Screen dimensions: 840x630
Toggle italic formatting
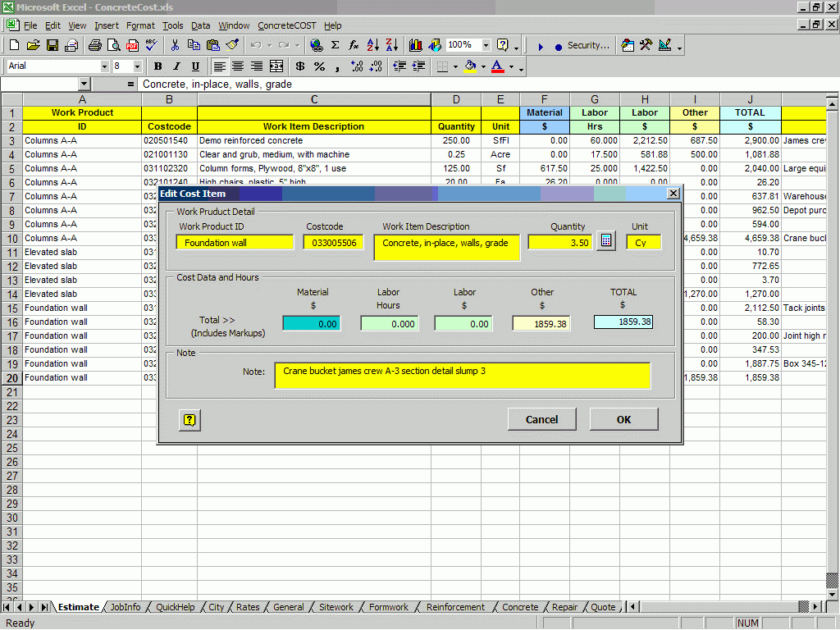(x=176, y=66)
